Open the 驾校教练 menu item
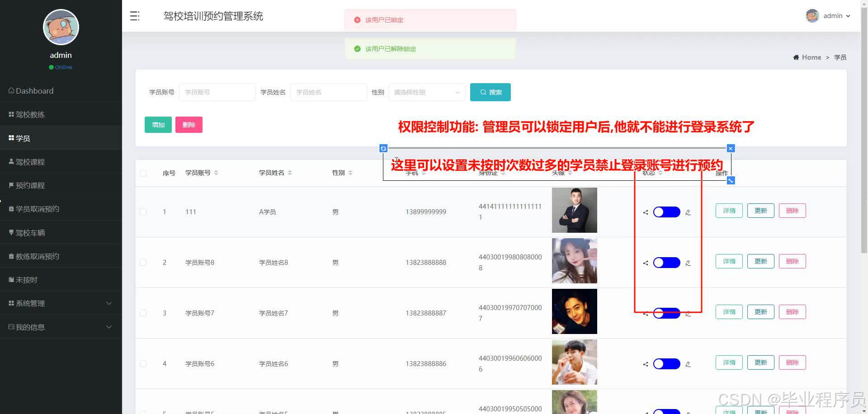The height and width of the screenshot is (414, 868). (x=61, y=114)
